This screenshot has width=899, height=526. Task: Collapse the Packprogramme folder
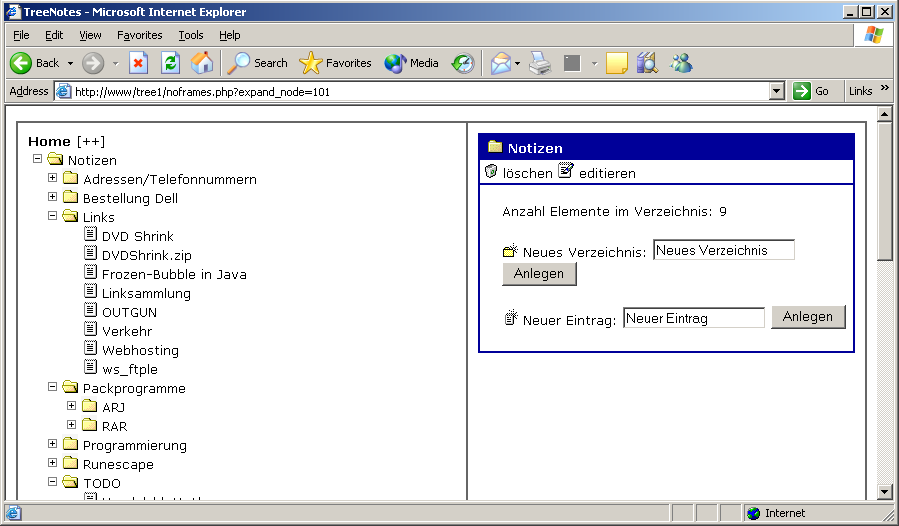click(53, 387)
